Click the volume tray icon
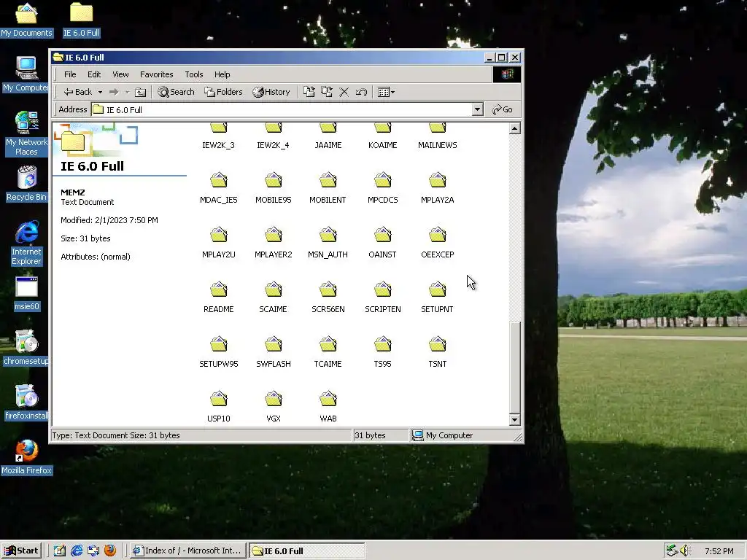Viewport: 747px width, 560px height. click(684, 551)
